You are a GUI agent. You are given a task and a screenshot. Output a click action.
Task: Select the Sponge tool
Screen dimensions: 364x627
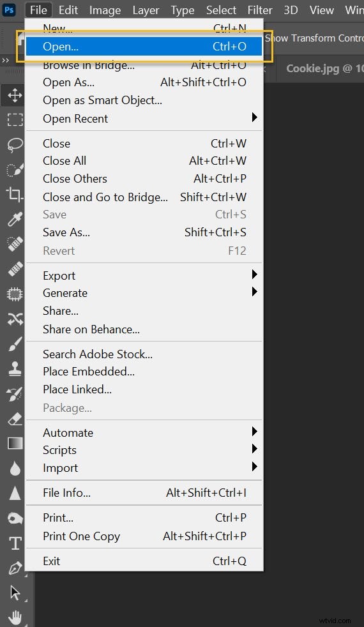[x=15, y=518]
